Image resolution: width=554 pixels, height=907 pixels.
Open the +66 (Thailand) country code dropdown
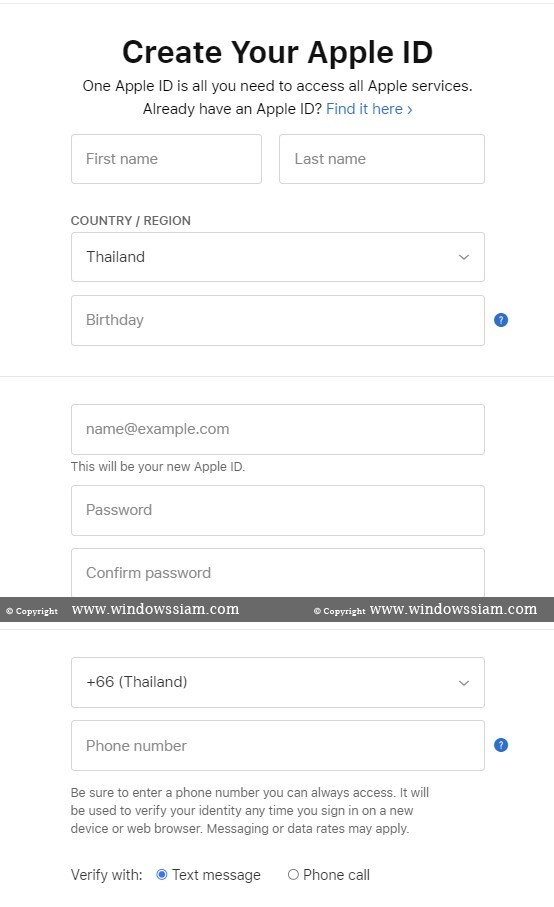(278, 683)
